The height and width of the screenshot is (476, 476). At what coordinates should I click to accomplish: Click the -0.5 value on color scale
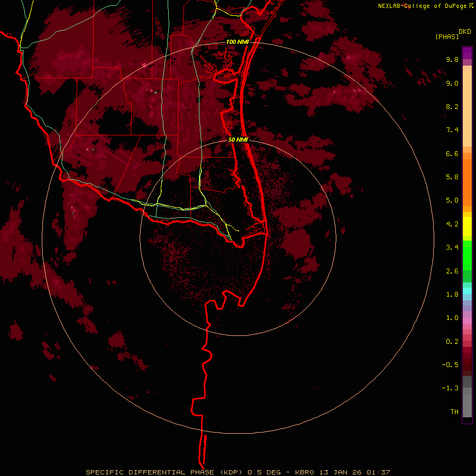450,365
